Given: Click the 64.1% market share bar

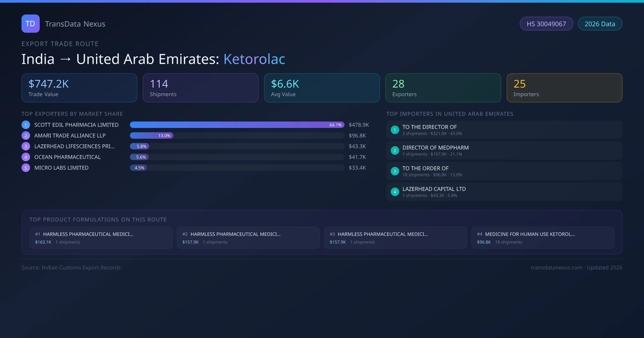Looking at the screenshot, I should pos(237,125).
